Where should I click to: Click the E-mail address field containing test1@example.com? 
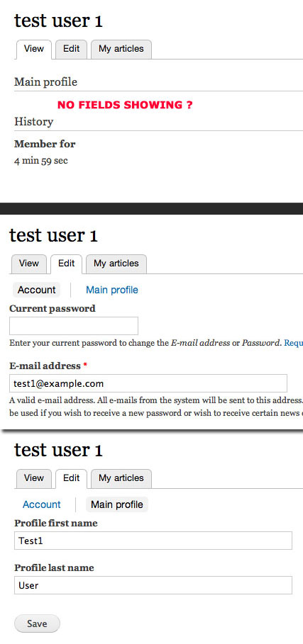coord(148,383)
